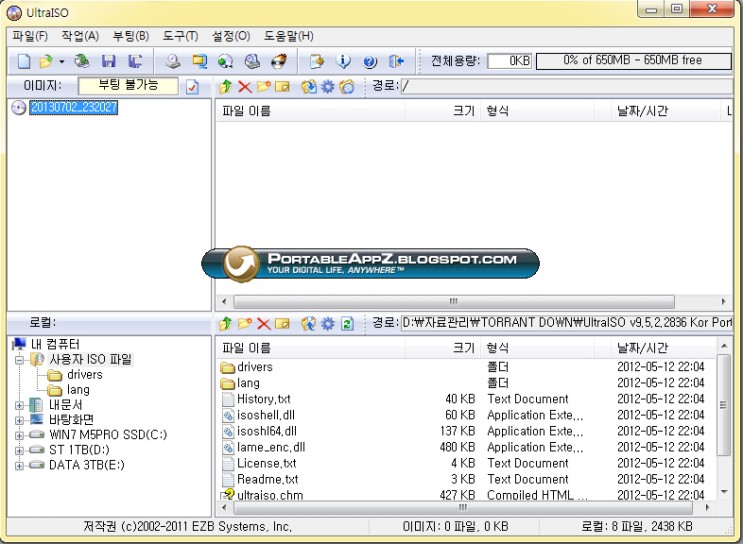Refresh the local file list with green arrows icon
Image resolution: width=743 pixels, height=544 pixels.
coord(347,324)
